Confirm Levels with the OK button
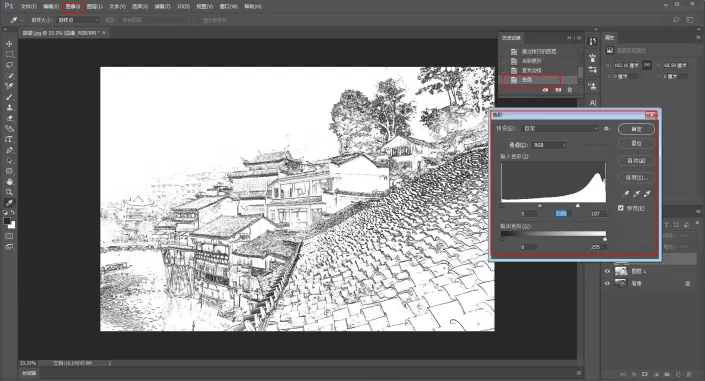The height and width of the screenshot is (381, 705). tap(636, 129)
